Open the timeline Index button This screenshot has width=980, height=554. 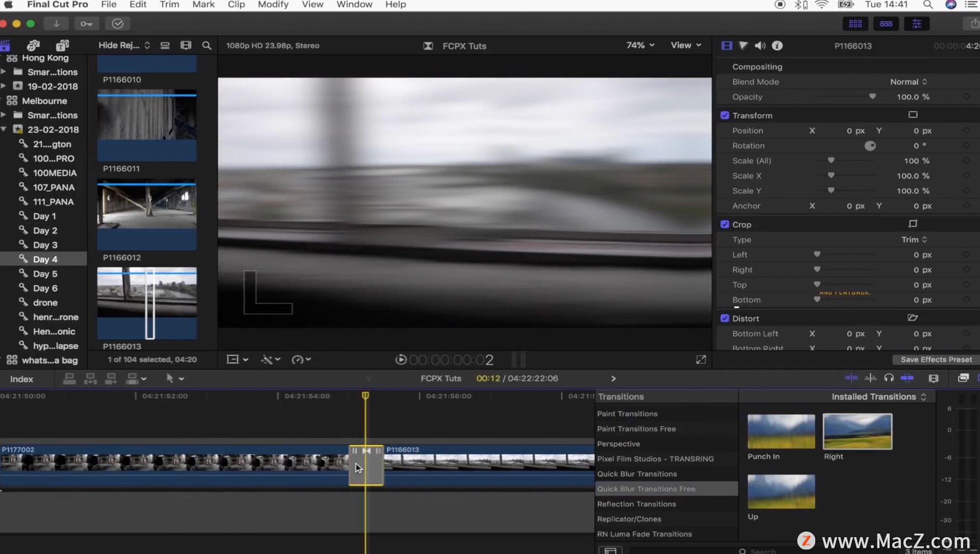21,379
